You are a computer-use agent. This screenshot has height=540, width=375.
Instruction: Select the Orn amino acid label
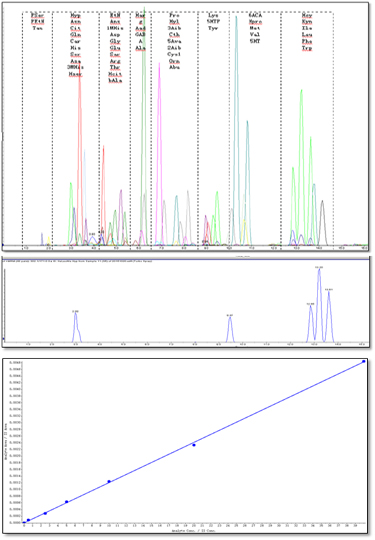coord(175,61)
